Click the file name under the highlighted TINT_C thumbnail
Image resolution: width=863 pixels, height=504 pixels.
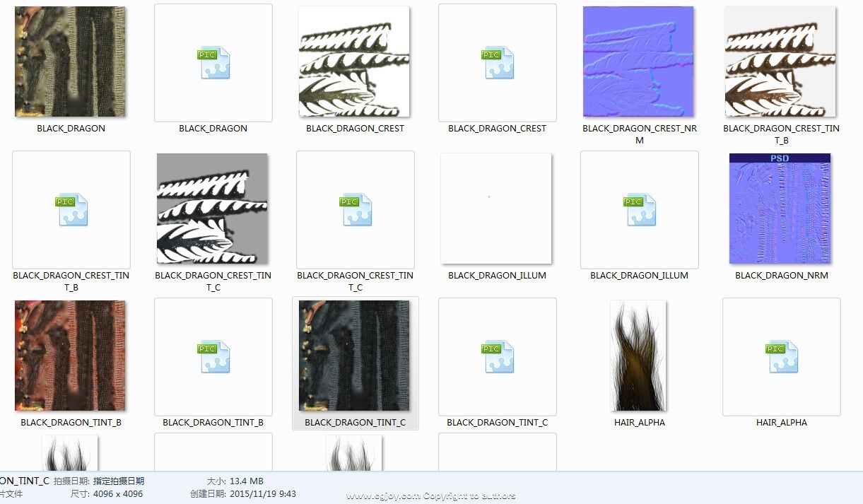pos(355,423)
